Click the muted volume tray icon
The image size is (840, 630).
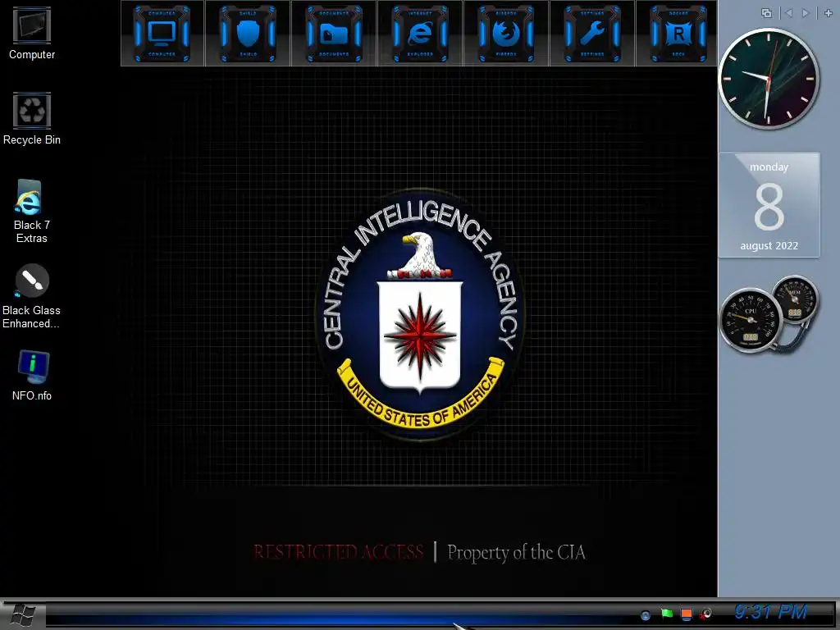706,614
